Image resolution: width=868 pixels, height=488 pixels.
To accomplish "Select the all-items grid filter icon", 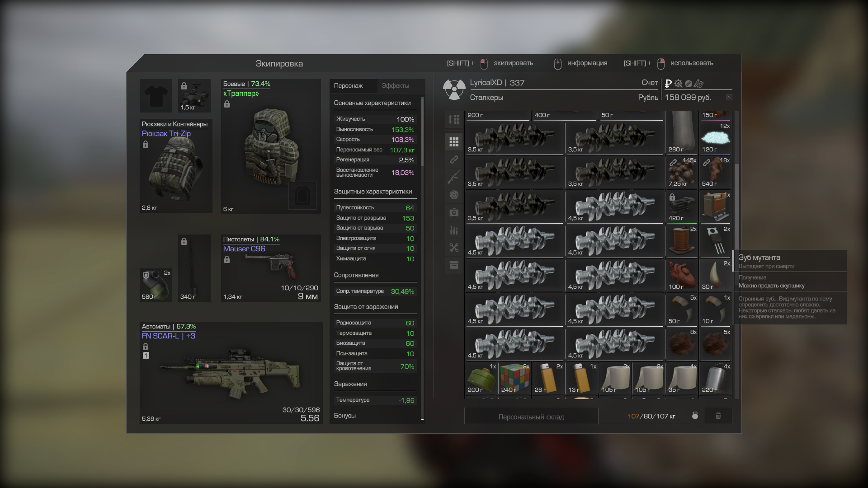I will click(x=454, y=142).
